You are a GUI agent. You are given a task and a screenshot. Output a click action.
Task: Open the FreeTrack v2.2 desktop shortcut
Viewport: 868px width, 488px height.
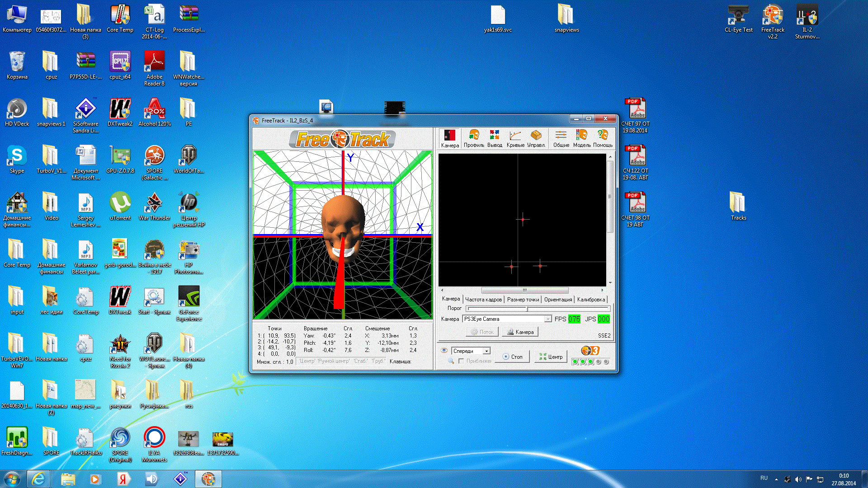(773, 22)
